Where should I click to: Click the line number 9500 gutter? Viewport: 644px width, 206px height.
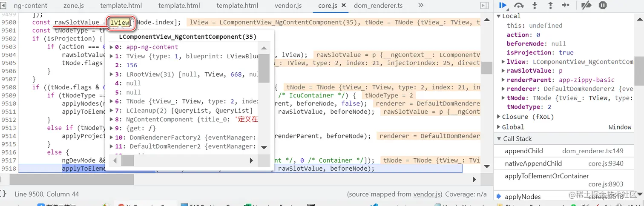tap(9, 22)
